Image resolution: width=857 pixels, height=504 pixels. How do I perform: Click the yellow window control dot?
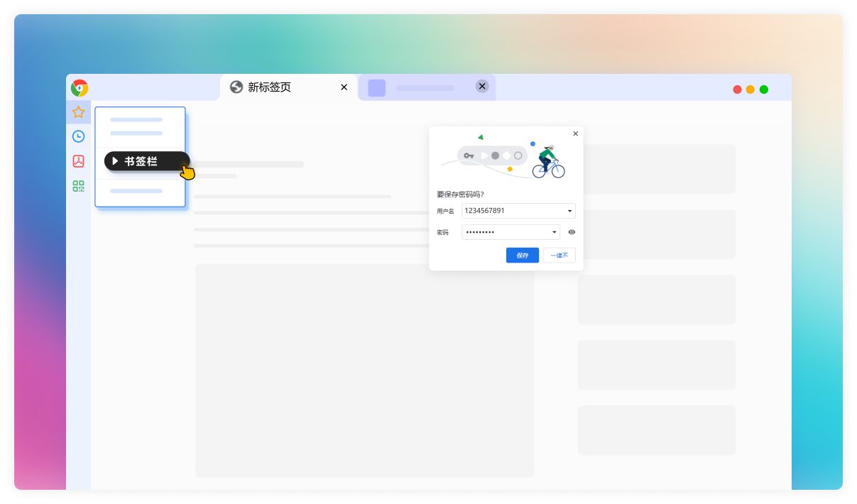point(750,89)
